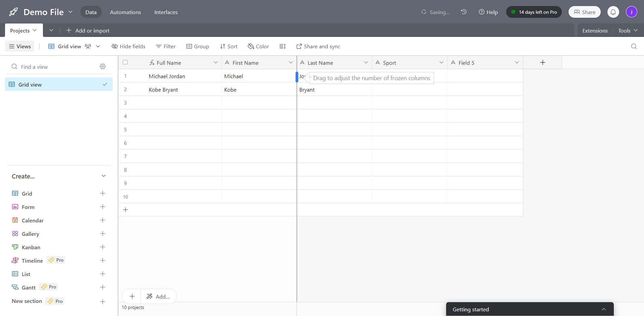Open the notifications bell

(613, 12)
